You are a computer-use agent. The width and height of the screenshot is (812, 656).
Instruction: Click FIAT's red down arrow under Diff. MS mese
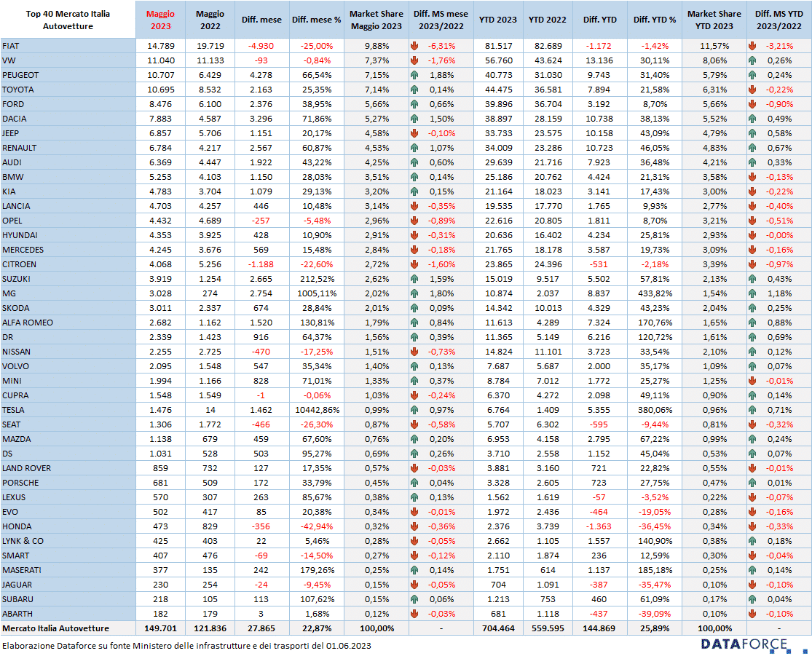(x=414, y=46)
